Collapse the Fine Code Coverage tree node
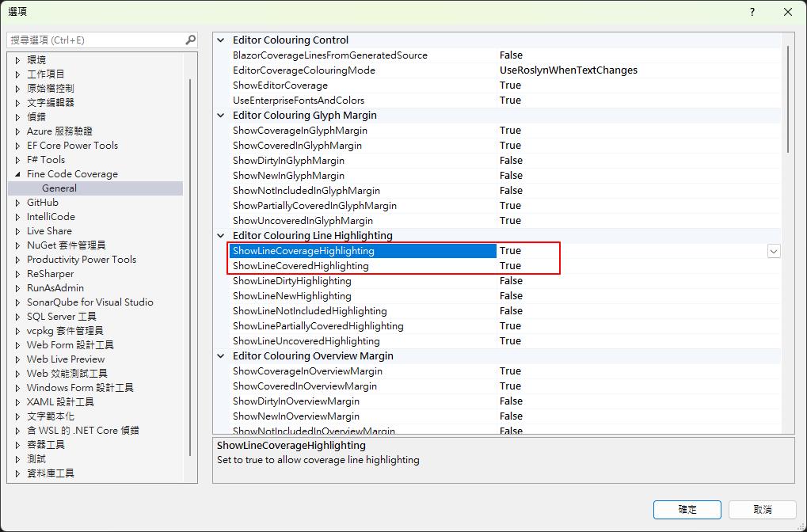Screen dimensions: 807x532 [x=17, y=174]
